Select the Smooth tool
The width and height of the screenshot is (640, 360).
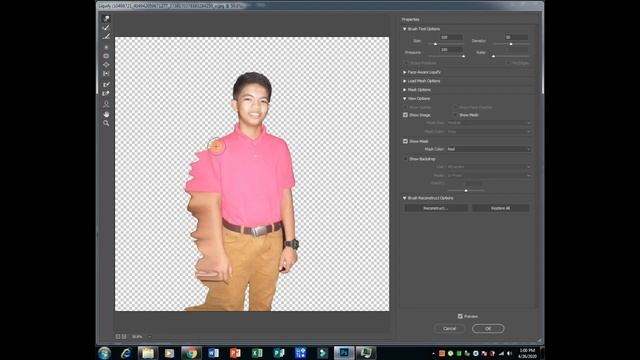106,37
